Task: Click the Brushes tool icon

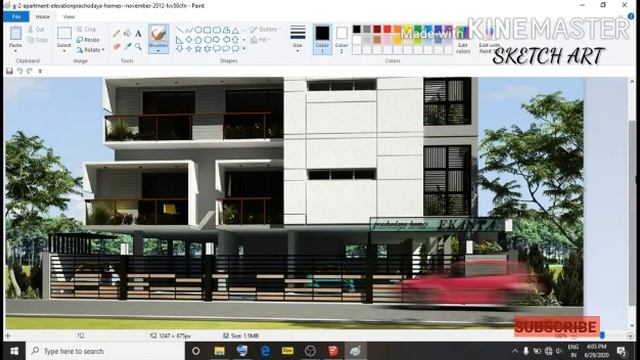Action: (x=158, y=33)
